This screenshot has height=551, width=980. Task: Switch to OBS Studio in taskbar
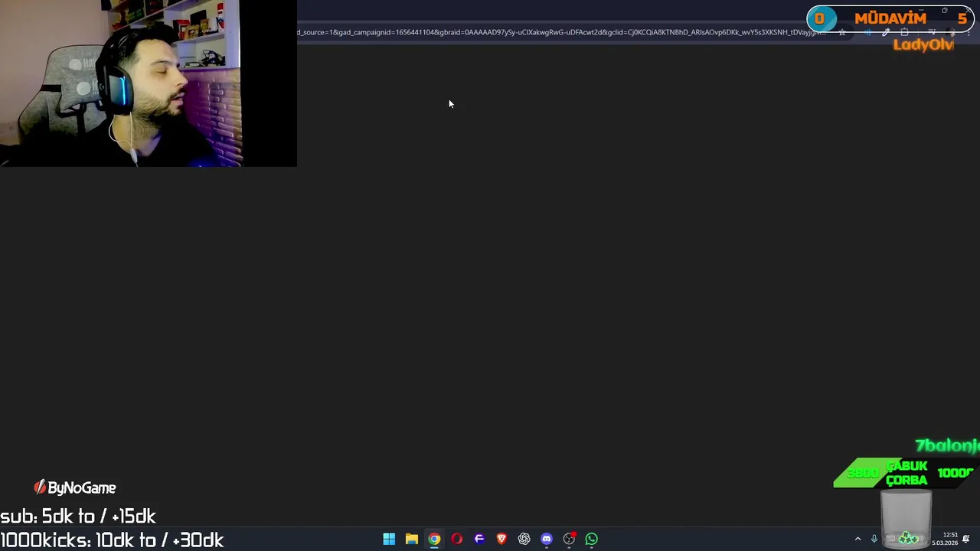coord(569,539)
